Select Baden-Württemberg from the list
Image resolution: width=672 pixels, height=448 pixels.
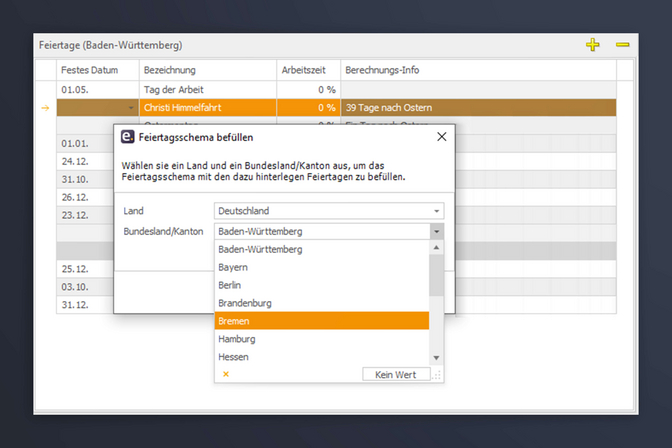pos(321,250)
